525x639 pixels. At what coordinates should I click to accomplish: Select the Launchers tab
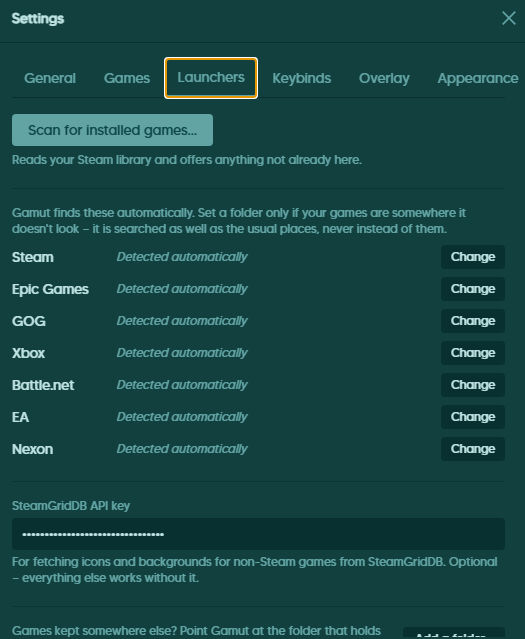click(x=211, y=78)
